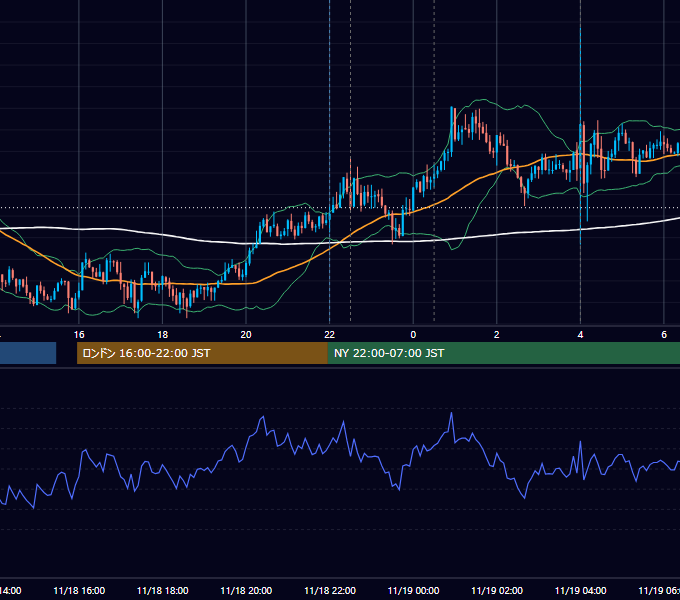Image resolution: width=680 pixels, height=600 pixels.
Task: Click the ロンドン 16:00-22:00 JST session bar
Action: (x=202, y=353)
